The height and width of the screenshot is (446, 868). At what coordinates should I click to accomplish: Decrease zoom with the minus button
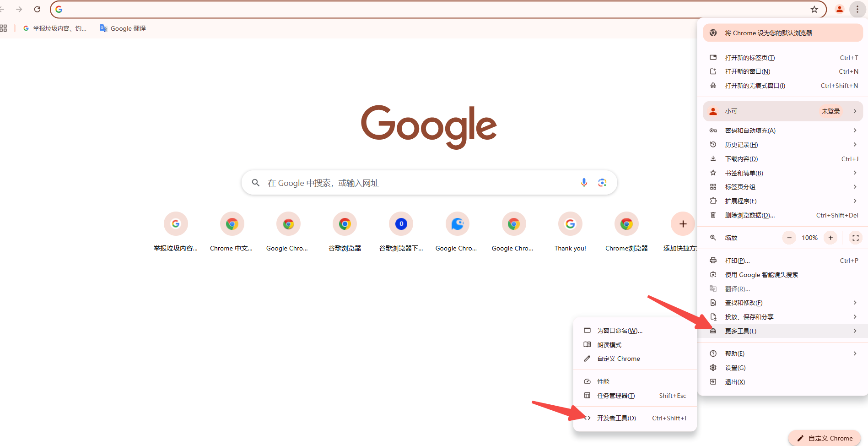pyautogui.click(x=789, y=238)
